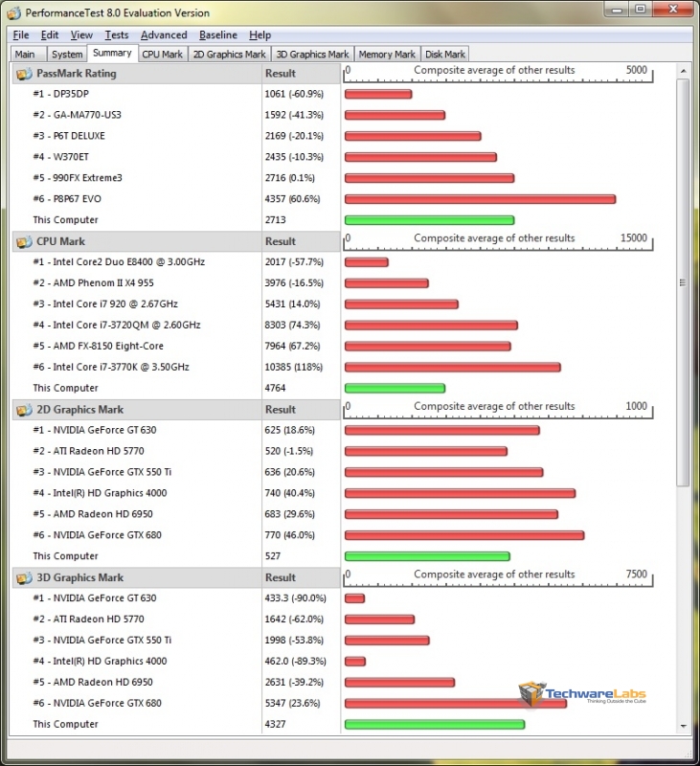The width and height of the screenshot is (700, 766).
Task: Click result 636 (20.6%) value
Action: pos(290,472)
